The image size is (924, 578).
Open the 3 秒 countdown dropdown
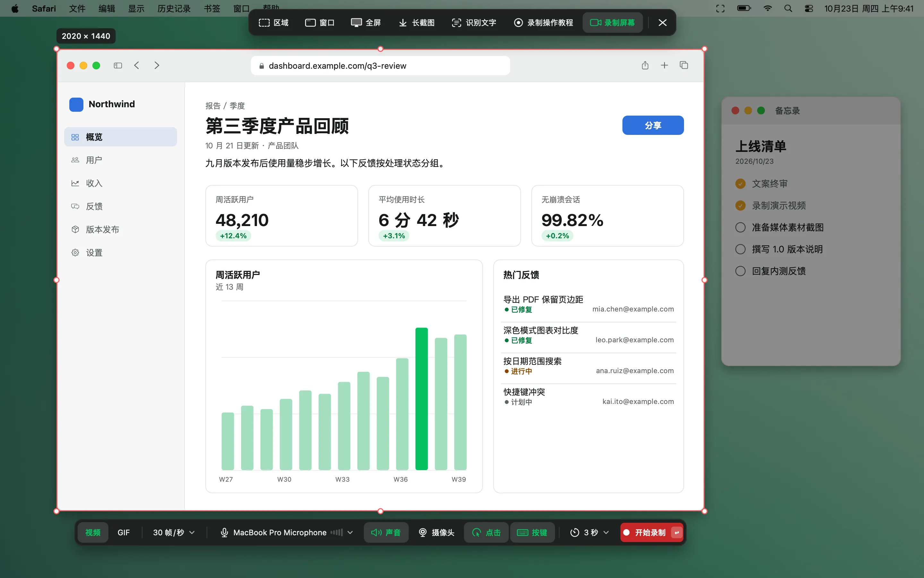click(x=589, y=532)
